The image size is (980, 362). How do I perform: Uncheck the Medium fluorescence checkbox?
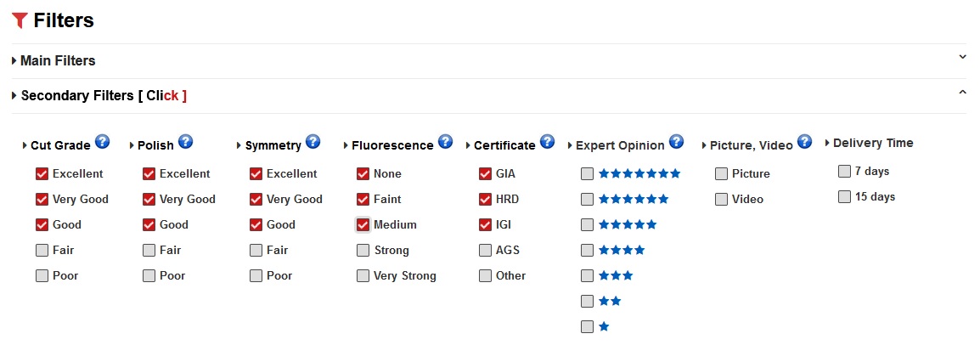point(363,225)
